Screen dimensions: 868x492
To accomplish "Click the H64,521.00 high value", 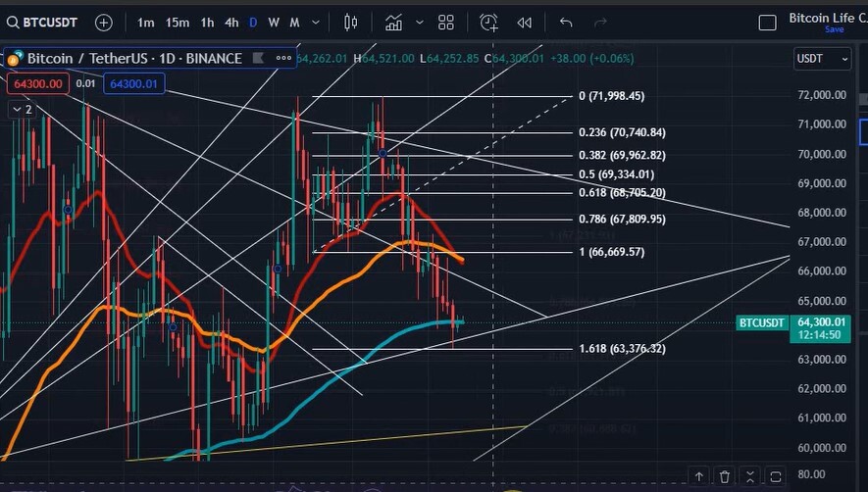I will click(x=383, y=58).
